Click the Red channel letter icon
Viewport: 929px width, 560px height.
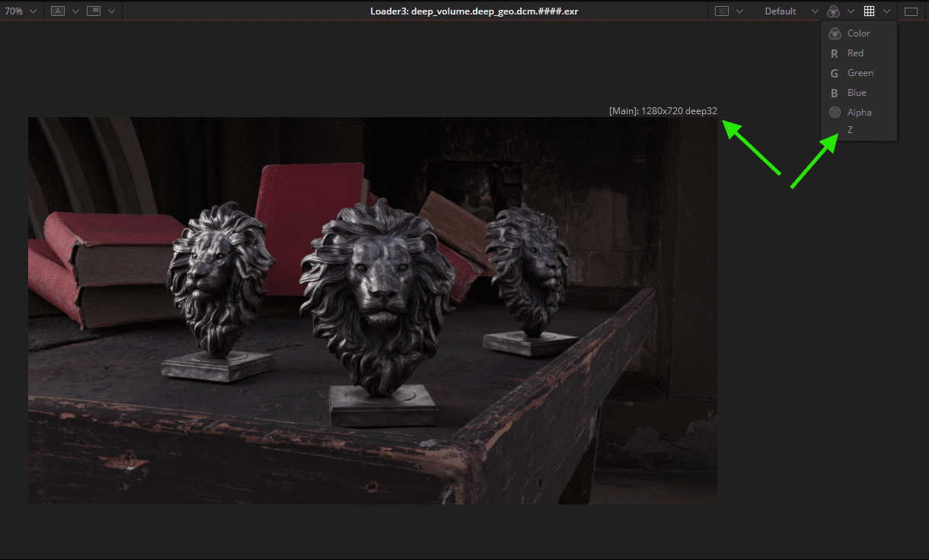click(834, 52)
